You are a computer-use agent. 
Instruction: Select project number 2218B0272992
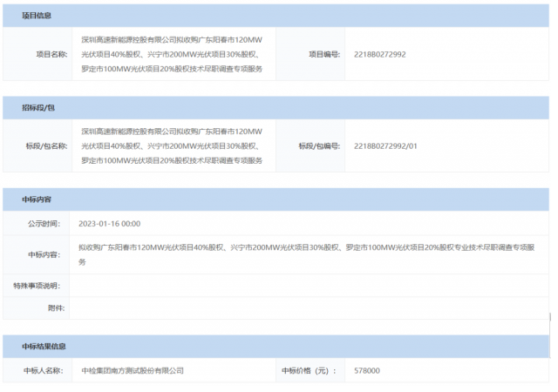pos(379,54)
